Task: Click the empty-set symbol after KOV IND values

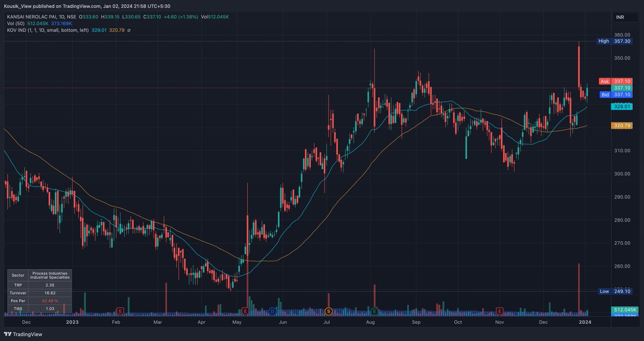Action: point(129,31)
